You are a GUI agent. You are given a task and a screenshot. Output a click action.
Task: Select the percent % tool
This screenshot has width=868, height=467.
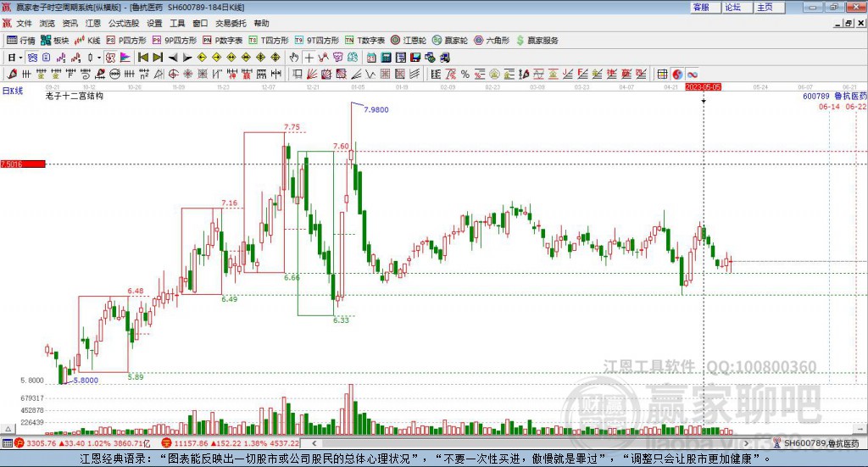465,74
